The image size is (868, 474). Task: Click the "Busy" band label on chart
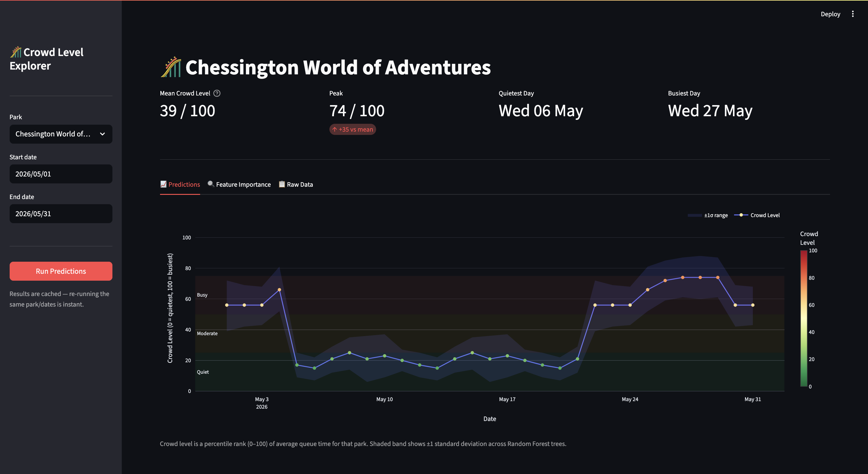point(202,295)
